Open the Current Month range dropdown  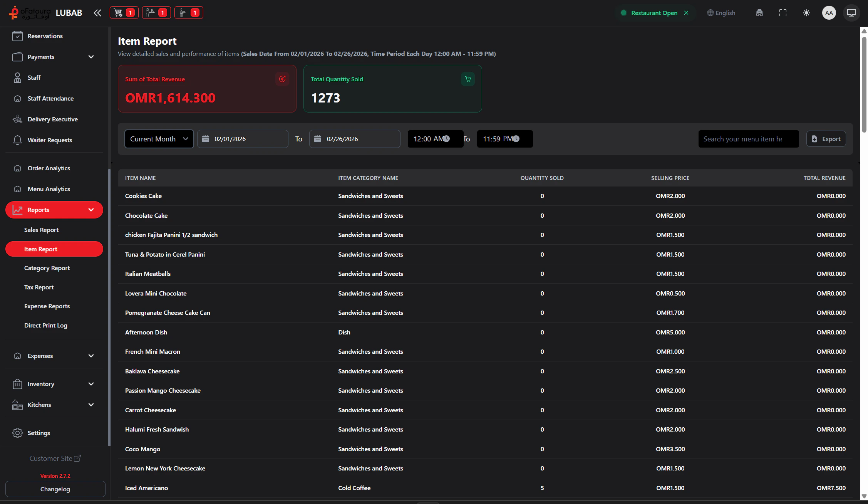coord(159,139)
